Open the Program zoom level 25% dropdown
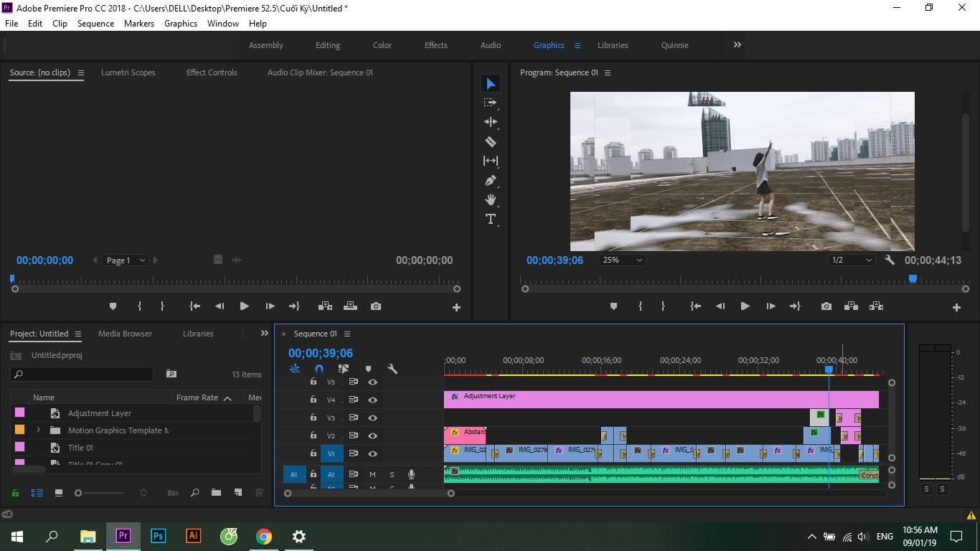Viewport: 980px width, 551px height. [623, 260]
